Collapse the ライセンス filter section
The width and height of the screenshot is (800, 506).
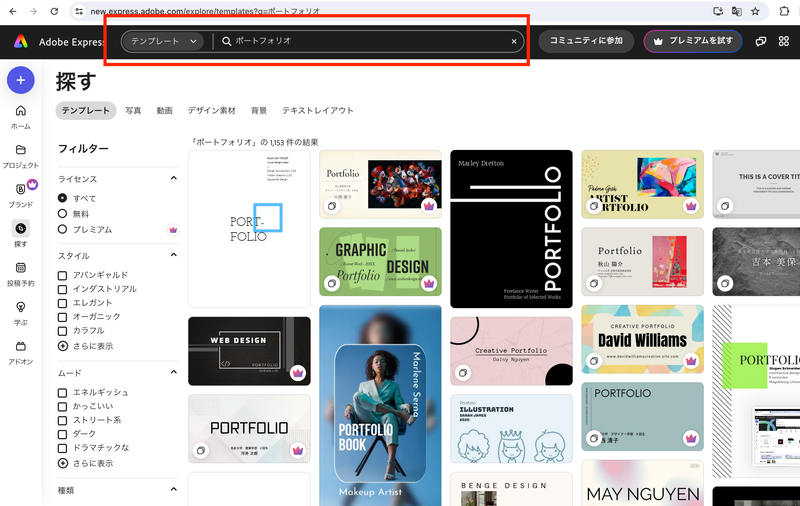point(173,178)
